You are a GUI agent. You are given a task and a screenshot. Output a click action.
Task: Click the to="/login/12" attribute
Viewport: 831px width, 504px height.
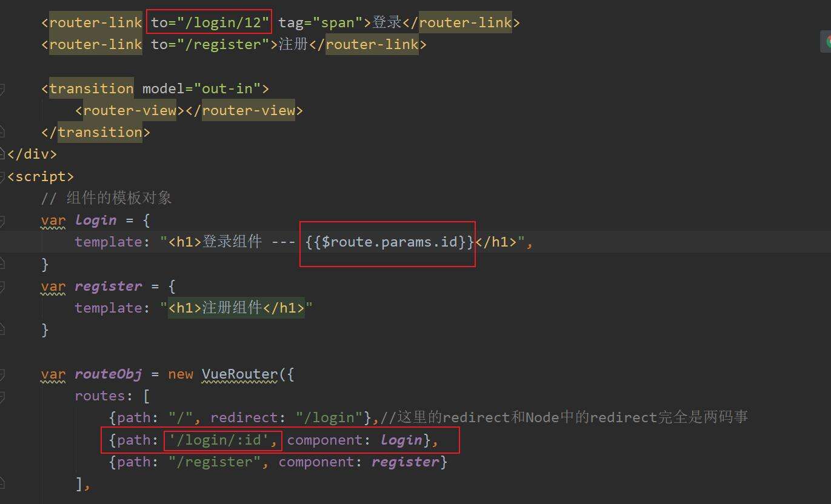click(209, 23)
